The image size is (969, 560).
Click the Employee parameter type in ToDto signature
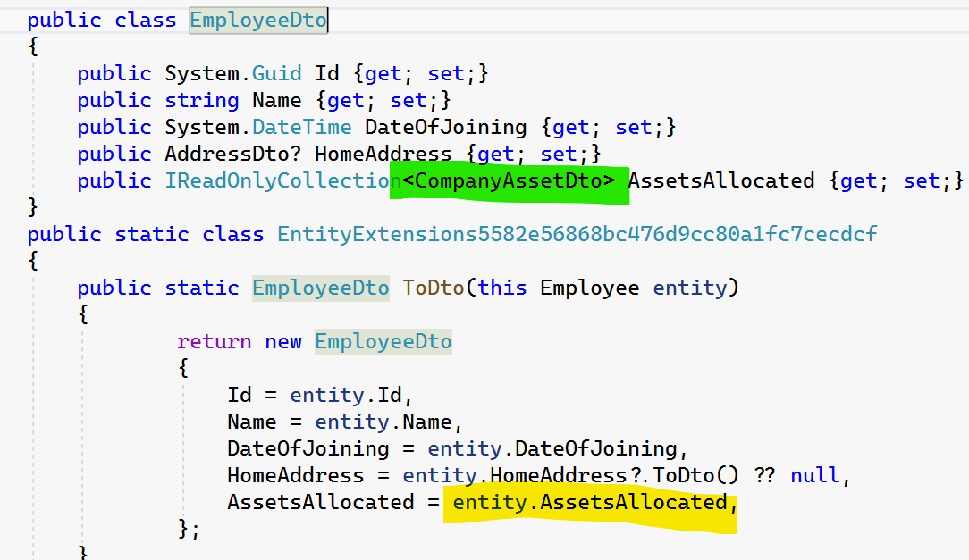pyautogui.click(x=590, y=288)
